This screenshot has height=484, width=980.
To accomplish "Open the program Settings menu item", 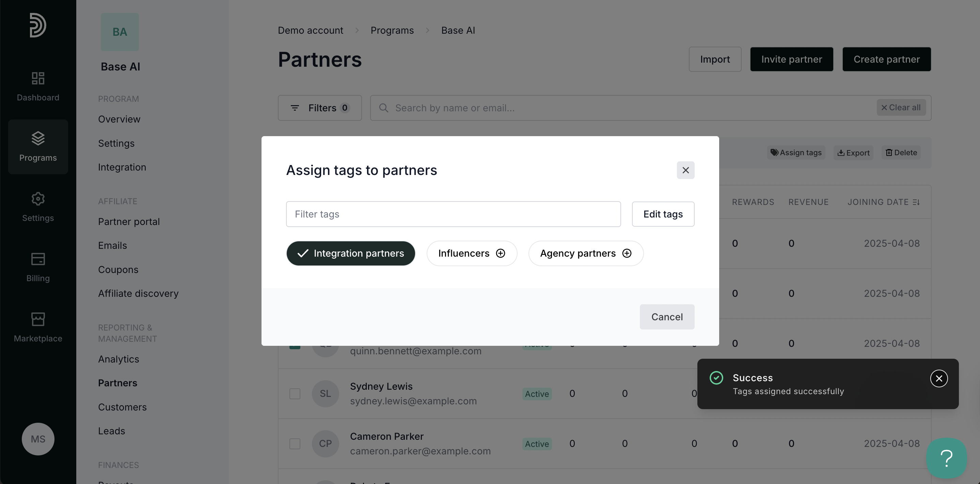I will click(116, 143).
